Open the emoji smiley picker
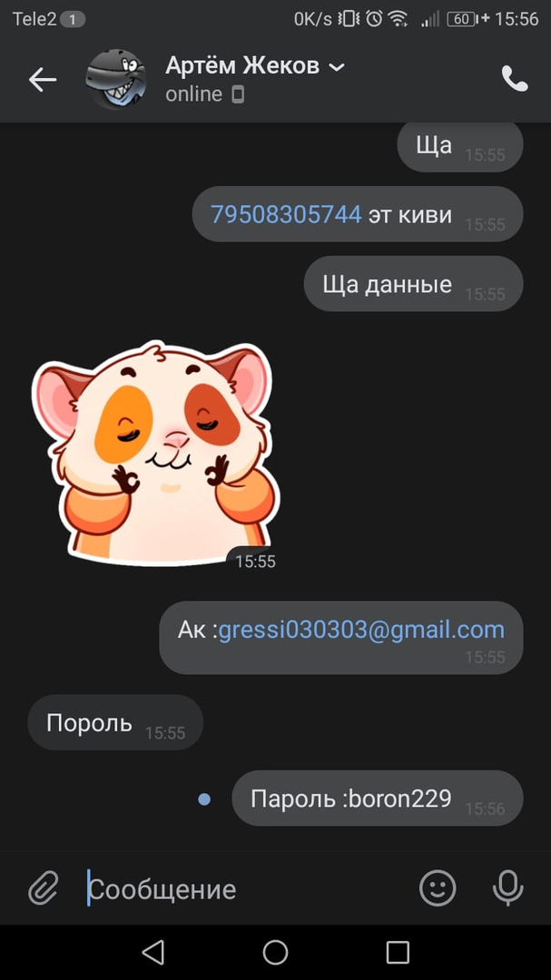The image size is (551, 980). [438, 887]
